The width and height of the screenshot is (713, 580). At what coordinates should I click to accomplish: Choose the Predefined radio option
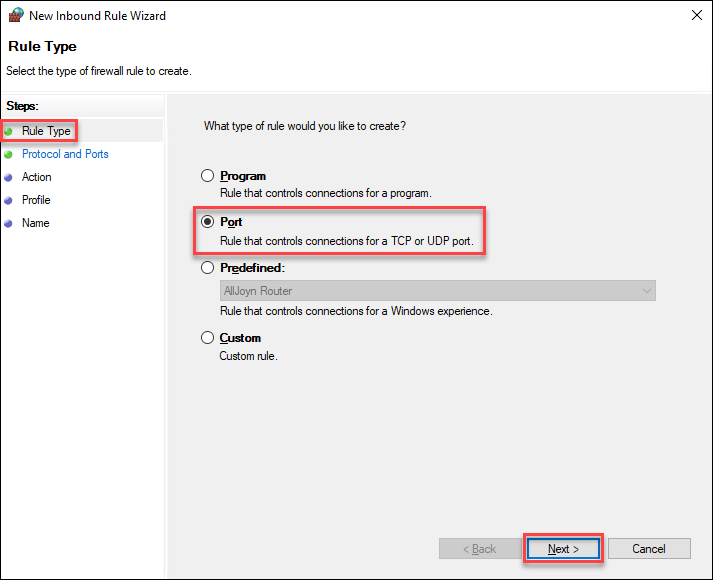pos(208,268)
